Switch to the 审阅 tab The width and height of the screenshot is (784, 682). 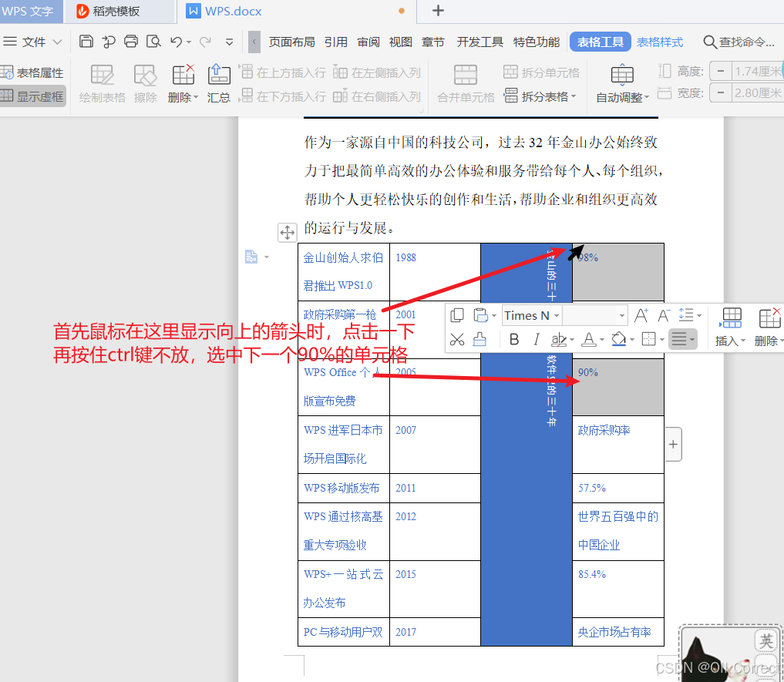click(x=368, y=42)
